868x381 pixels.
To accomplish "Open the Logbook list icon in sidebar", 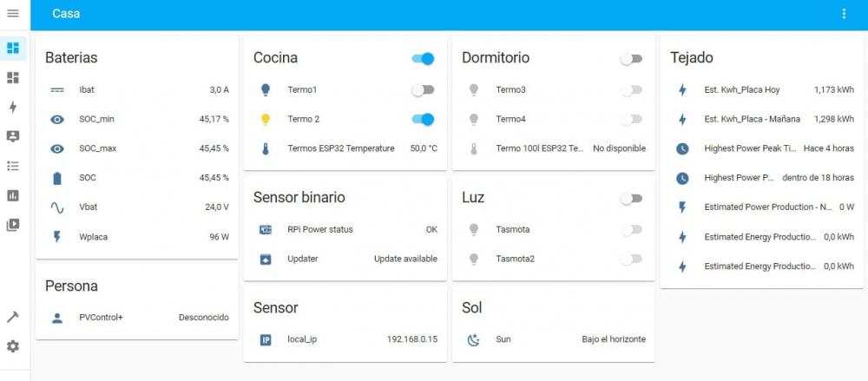I will [x=13, y=166].
